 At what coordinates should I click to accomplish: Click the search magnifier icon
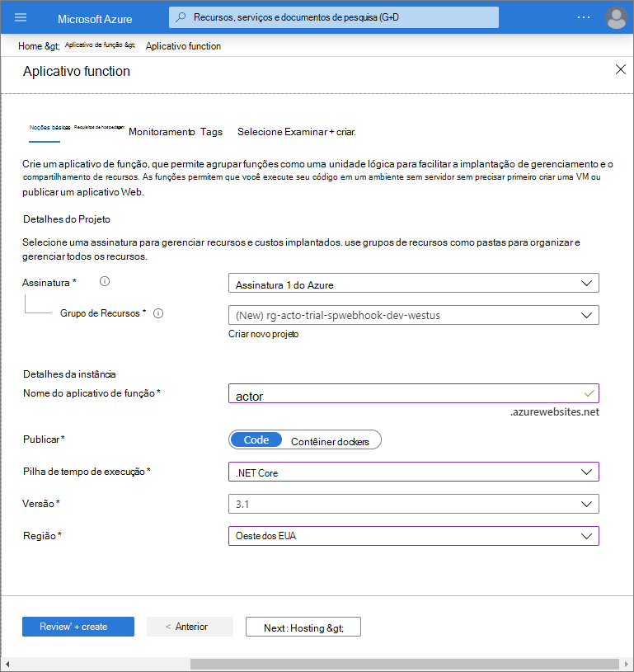tap(181, 17)
